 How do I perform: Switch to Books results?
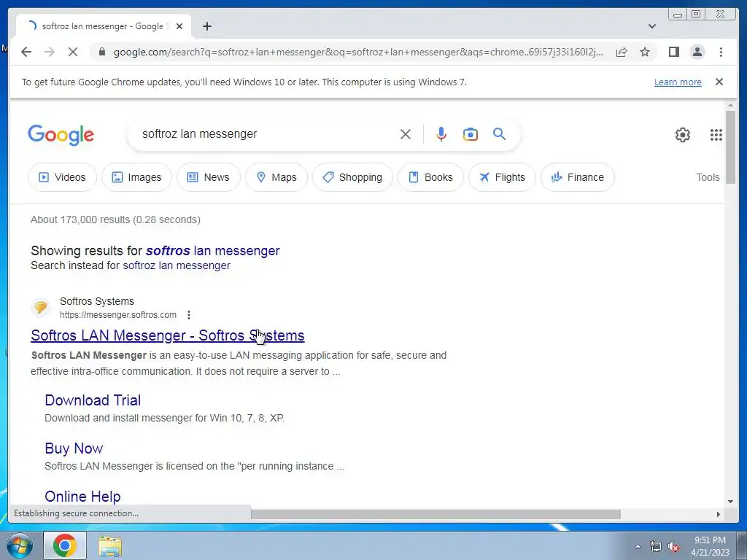(430, 177)
